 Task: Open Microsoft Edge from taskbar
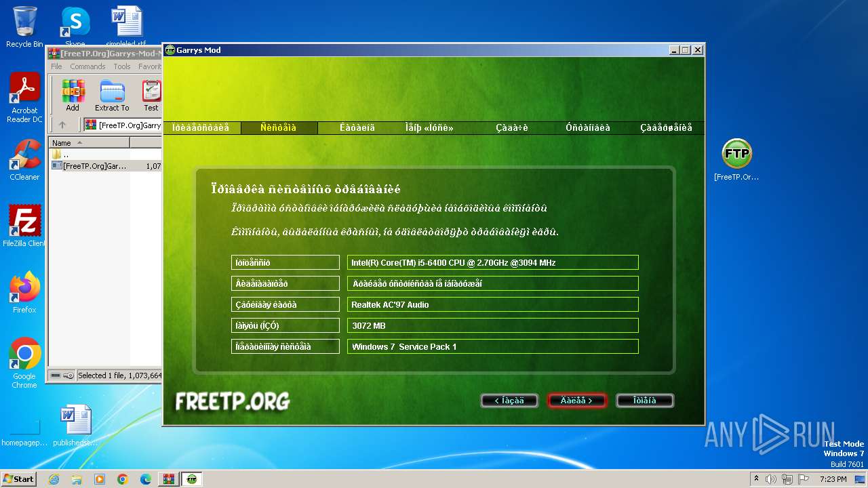click(146, 479)
